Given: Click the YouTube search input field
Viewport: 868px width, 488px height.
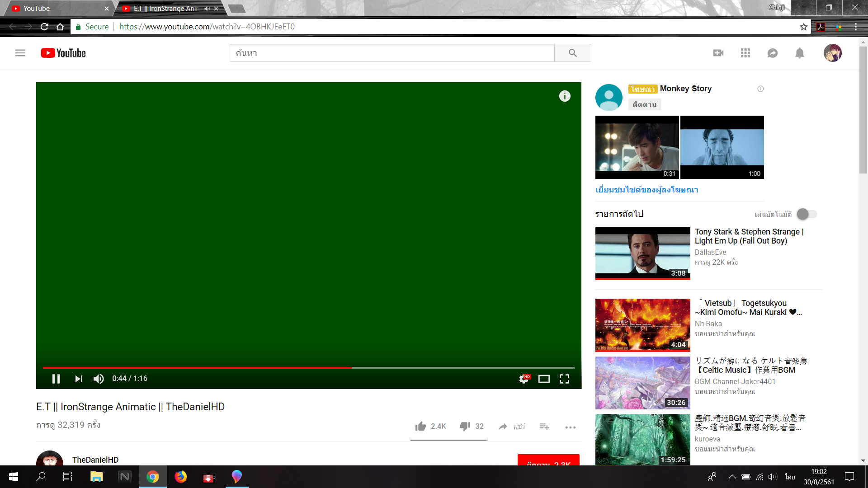Looking at the screenshot, I should tap(392, 53).
